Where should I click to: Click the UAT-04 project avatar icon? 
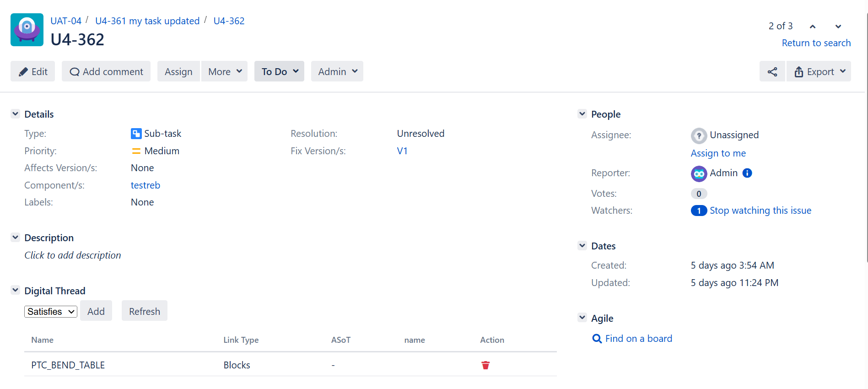27,30
